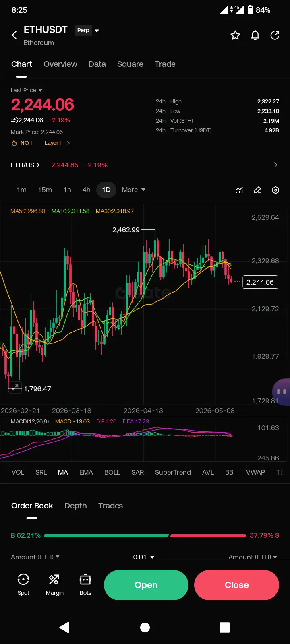Image resolution: width=290 pixels, height=644 pixels.
Task: Tap Android home navigation button
Action: [x=145, y=627]
